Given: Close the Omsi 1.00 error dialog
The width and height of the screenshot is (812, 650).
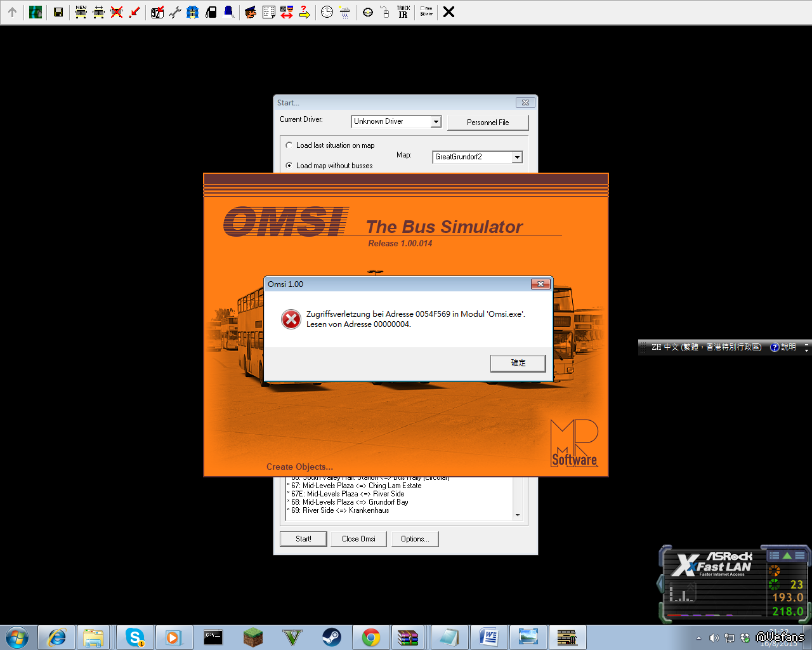Looking at the screenshot, I should [540, 284].
